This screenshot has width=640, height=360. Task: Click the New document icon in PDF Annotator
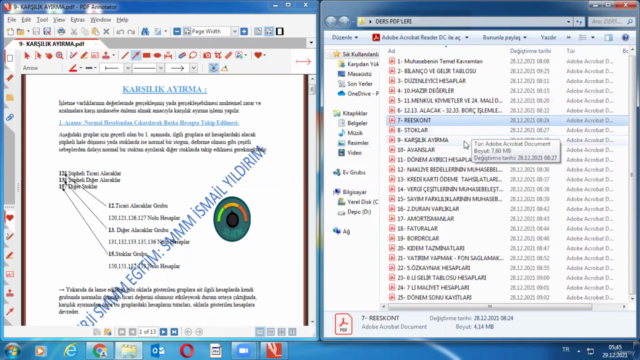(10, 31)
